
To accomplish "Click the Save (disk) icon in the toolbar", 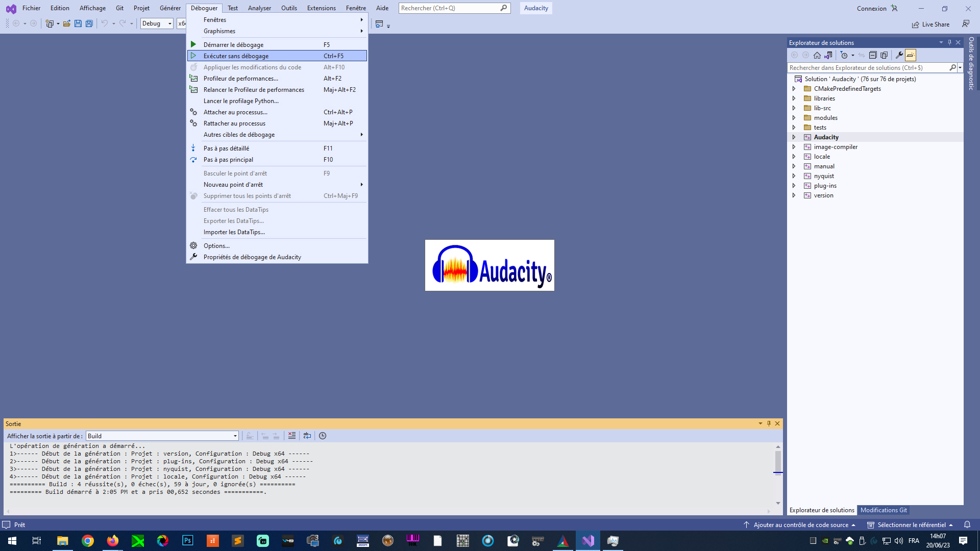I will point(78,23).
